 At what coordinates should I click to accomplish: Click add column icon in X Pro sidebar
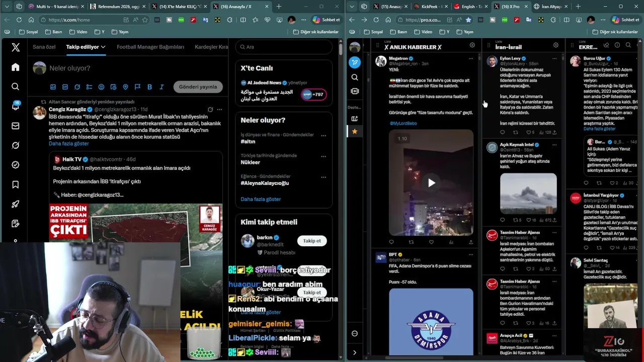pyautogui.click(x=355, y=119)
